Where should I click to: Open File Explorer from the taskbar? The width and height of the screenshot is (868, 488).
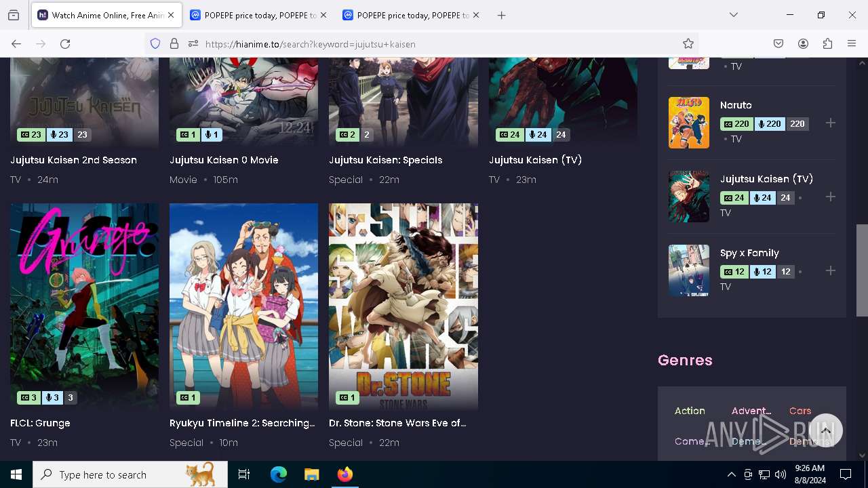[311, 474]
